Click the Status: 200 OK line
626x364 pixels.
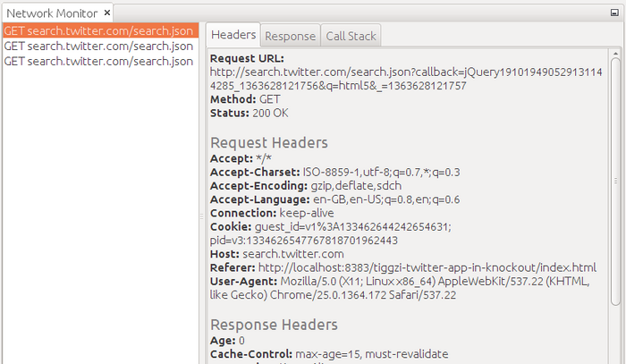point(250,113)
